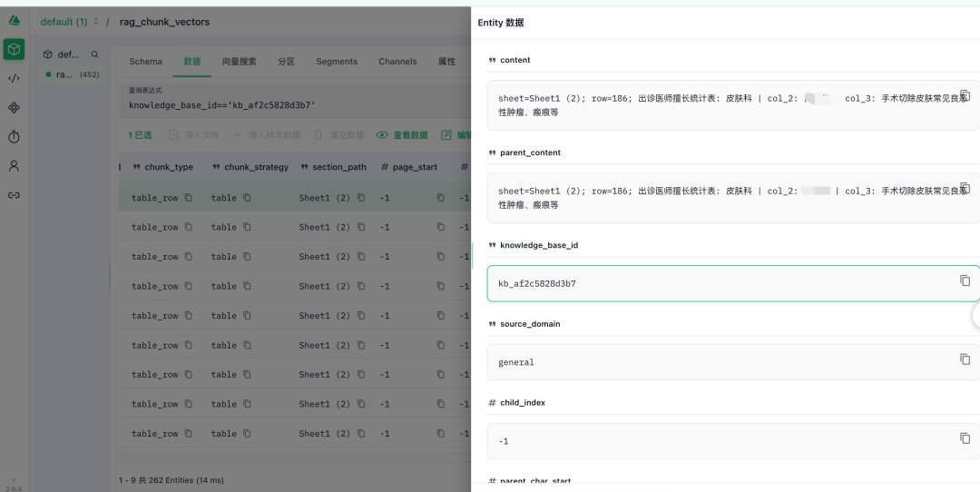This screenshot has height=492, width=980.
Task: Open the Collections cube icon in sidebar
Action: 14,49
